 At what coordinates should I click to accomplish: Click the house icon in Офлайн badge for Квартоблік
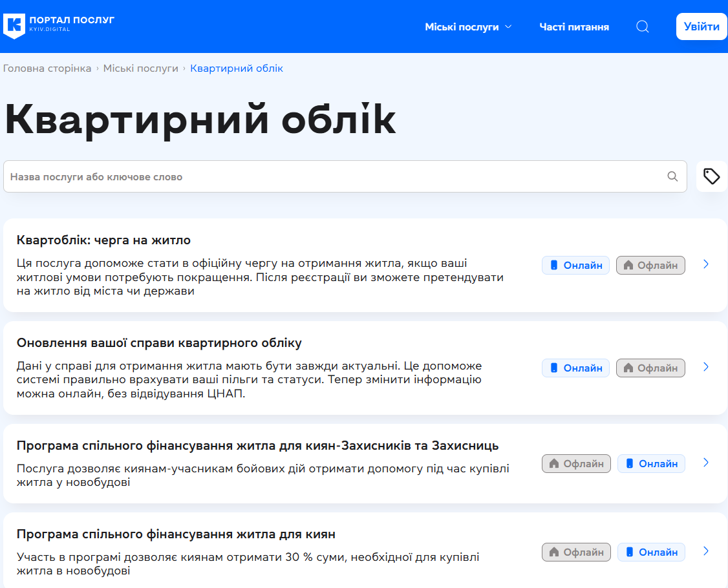click(x=629, y=265)
